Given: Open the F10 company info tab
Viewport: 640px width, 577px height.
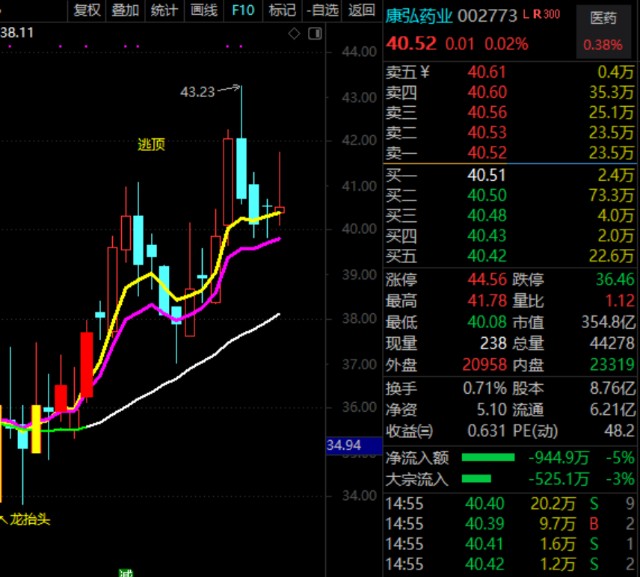Looking at the screenshot, I should [243, 11].
